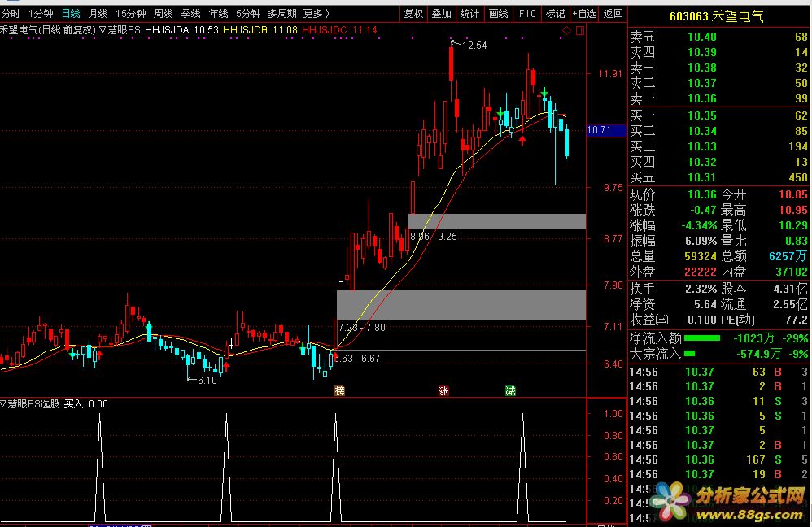Viewport: 812px width, 527px height.
Task: Select the 年线 yearly period
Action: [218, 14]
